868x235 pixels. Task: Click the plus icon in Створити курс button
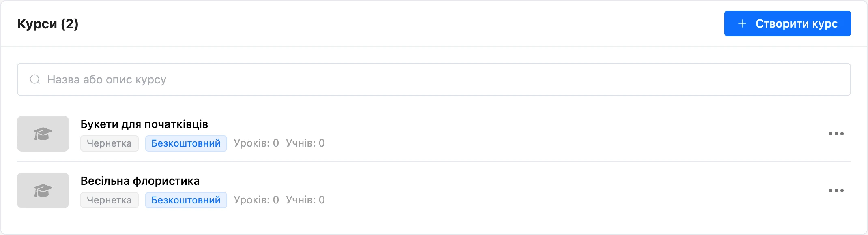coord(742,23)
